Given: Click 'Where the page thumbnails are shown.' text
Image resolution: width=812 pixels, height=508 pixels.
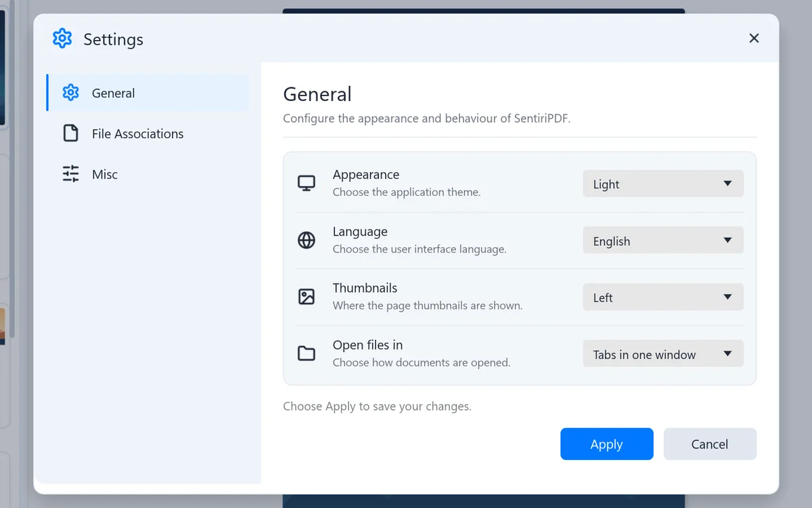Looking at the screenshot, I should click(428, 305).
